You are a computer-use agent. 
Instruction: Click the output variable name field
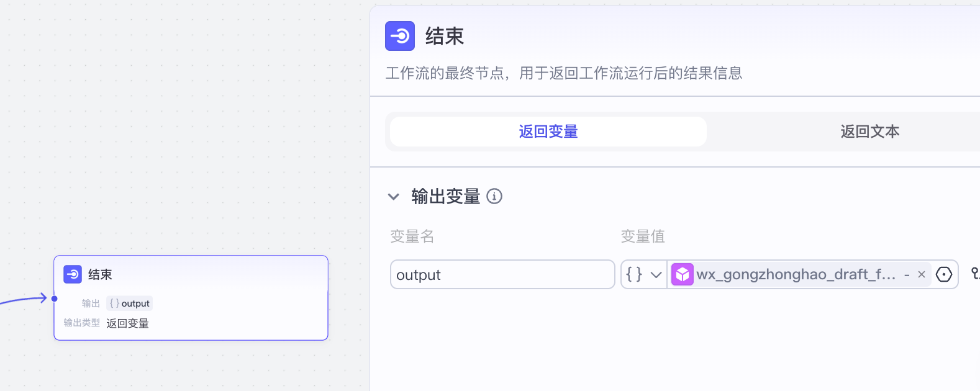coord(502,274)
